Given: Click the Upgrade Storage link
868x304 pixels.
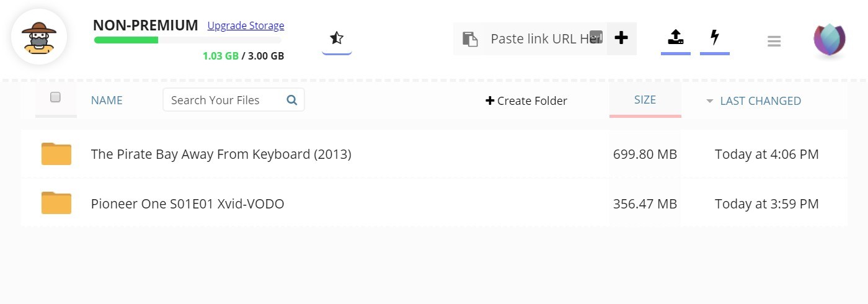Looking at the screenshot, I should click(x=246, y=25).
